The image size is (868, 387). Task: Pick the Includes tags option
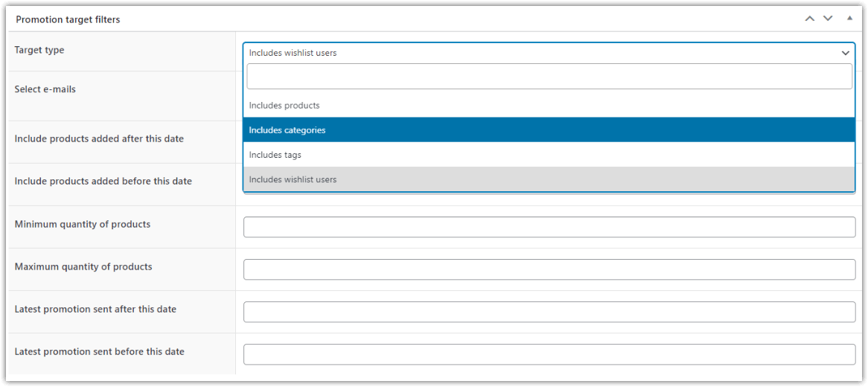[x=275, y=155]
